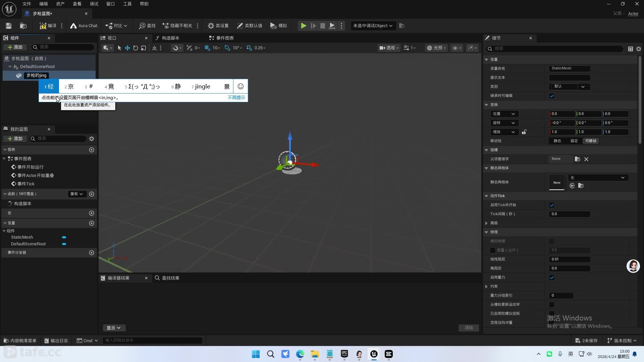
Task: Click 添加 in the 组件 panel
Action: [x=15, y=47]
